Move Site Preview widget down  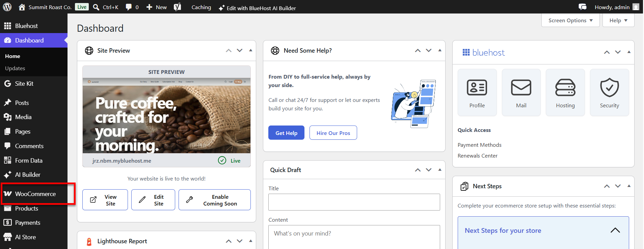tap(240, 51)
